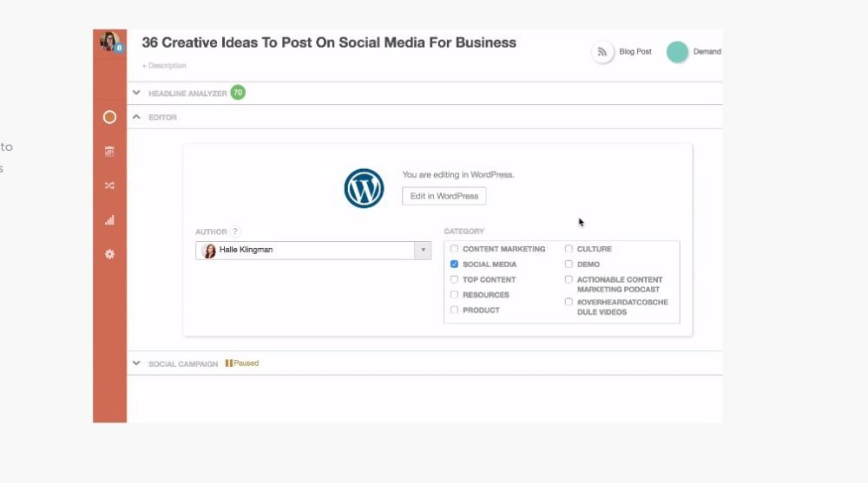
Task: Click the help question mark beside Author
Action: pyautogui.click(x=235, y=232)
